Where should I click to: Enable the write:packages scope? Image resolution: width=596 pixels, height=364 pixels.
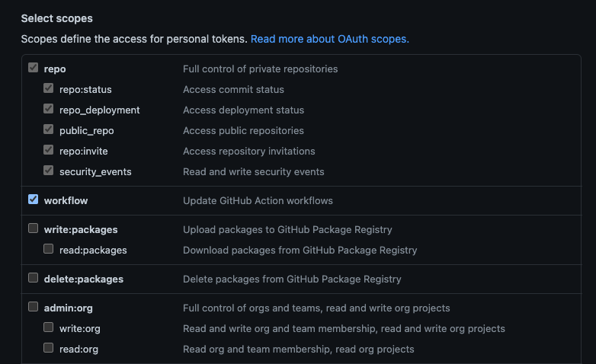click(33, 228)
